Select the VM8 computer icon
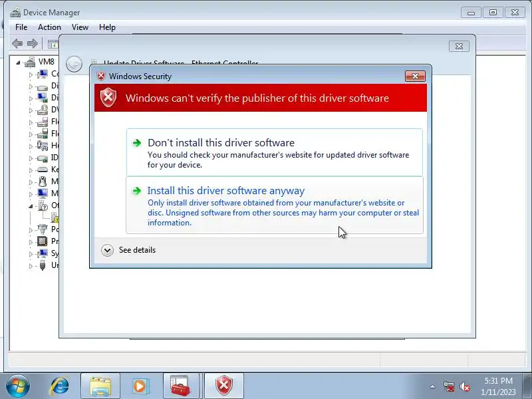532x399 pixels. click(x=30, y=62)
